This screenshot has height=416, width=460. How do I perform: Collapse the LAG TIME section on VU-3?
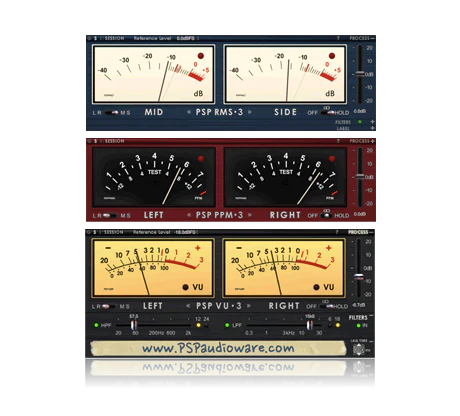pos(371,341)
